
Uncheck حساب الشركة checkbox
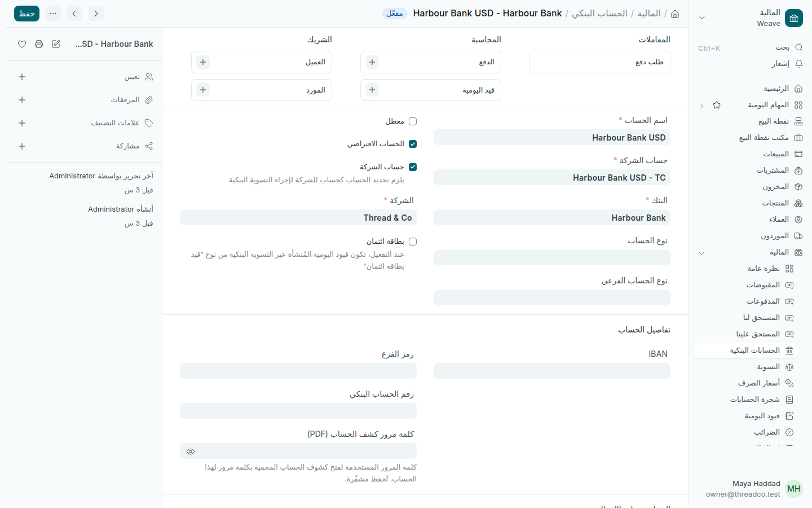pyautogui.click(x=413, y=167)
